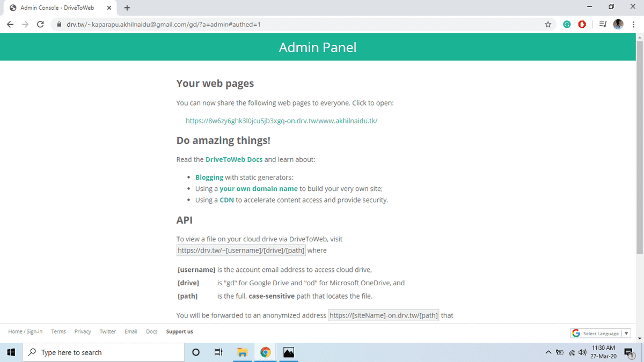
Task: Reload the page with refresh icon
Action: tap(40, 24)
